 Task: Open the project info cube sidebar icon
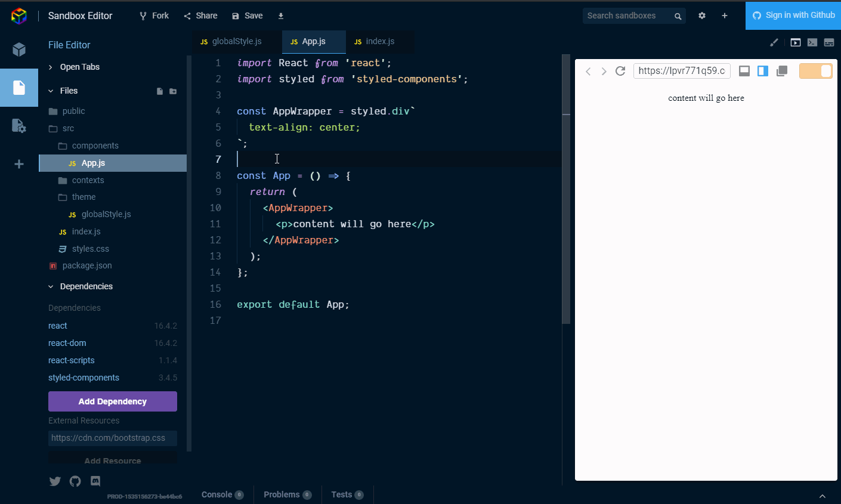18,50
